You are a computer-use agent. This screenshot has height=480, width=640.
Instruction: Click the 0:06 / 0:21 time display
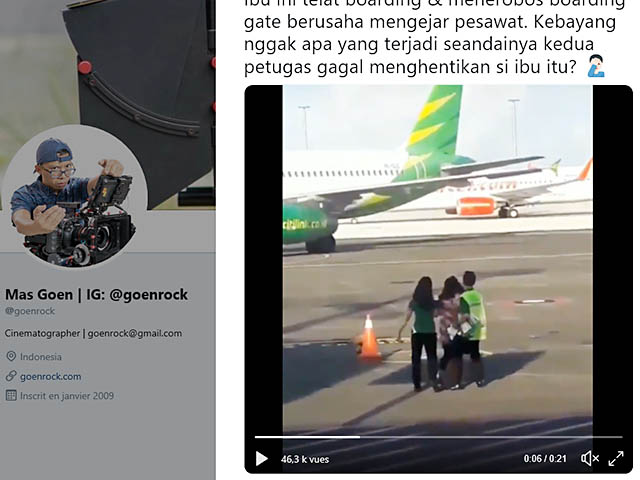tap(545, 459)
